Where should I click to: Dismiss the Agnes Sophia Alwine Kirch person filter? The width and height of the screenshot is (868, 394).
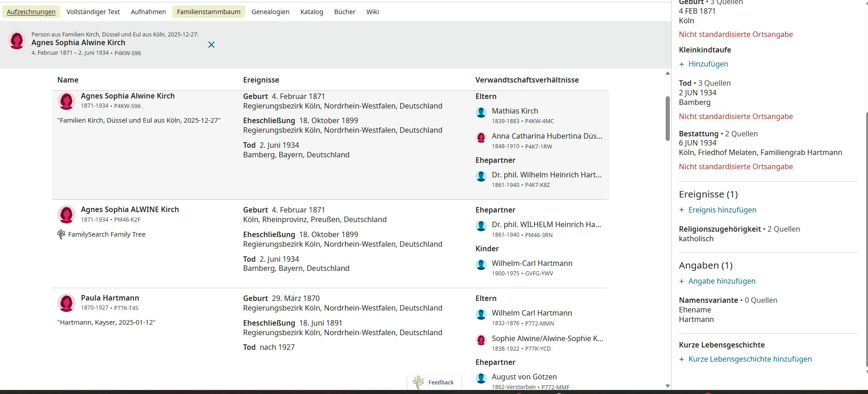(211, 45)
